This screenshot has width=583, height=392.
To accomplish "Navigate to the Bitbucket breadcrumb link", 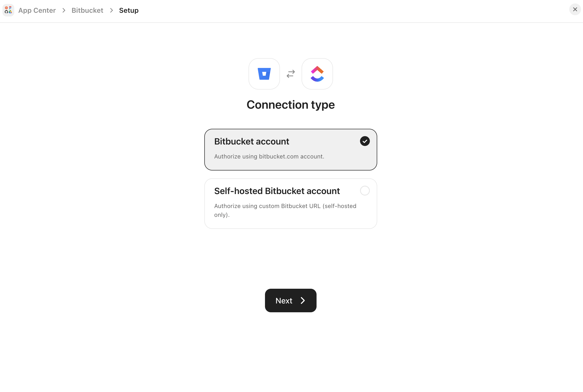I will (87, 10).
